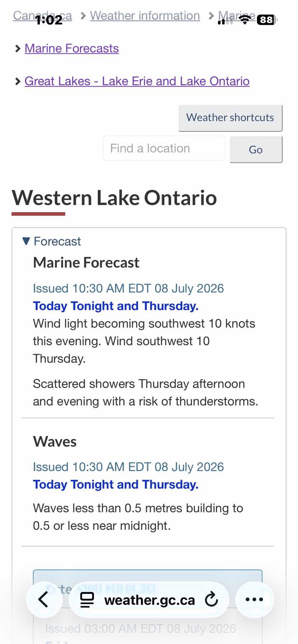This screenshot has width=298, height=644.
Task: Submit search with Go button
Action: point(256,150)
